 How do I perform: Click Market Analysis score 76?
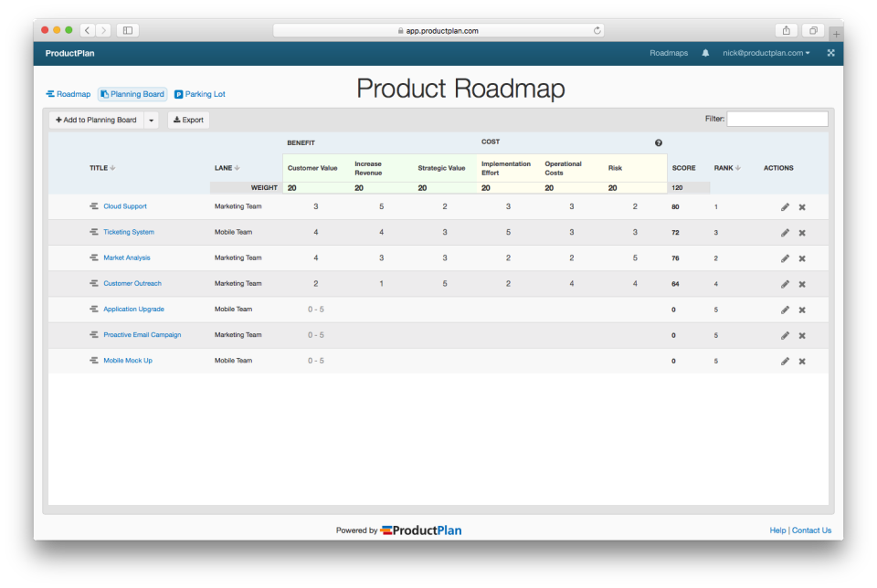(x=675, y=258)
